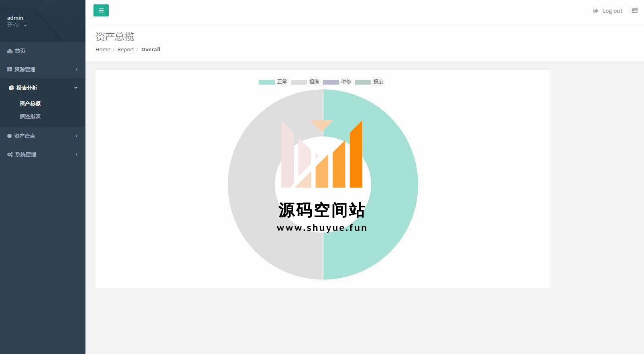Toggle the 维修 legend color swatch

(x=331, y=82)
